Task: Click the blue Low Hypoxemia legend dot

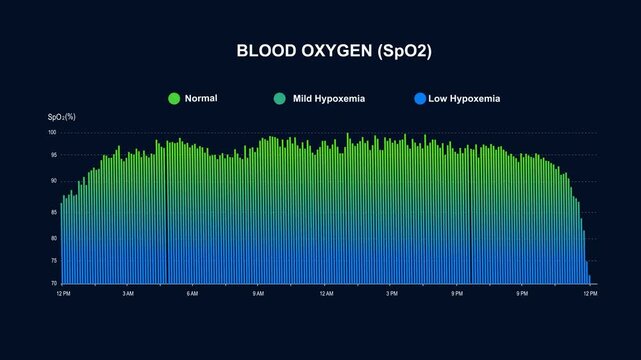Action: point(420,98)
